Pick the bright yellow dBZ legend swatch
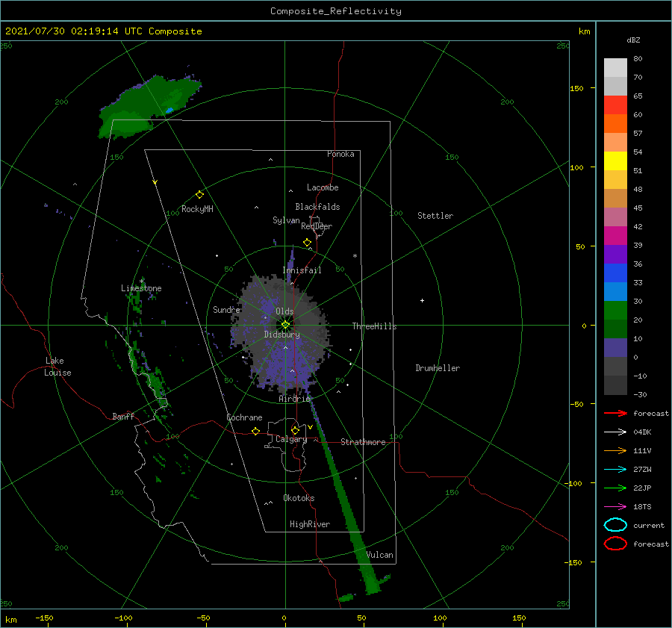The image size is (672, 628). pos(615,161)
